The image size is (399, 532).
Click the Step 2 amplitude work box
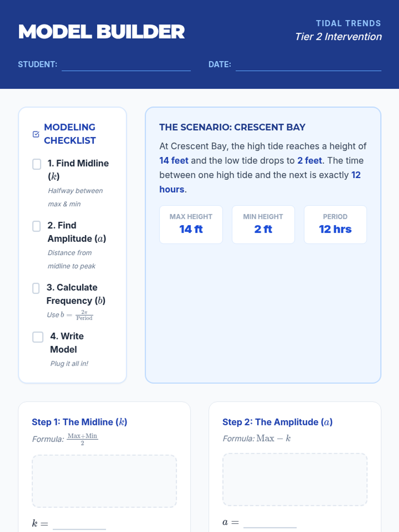click(295, 479)
